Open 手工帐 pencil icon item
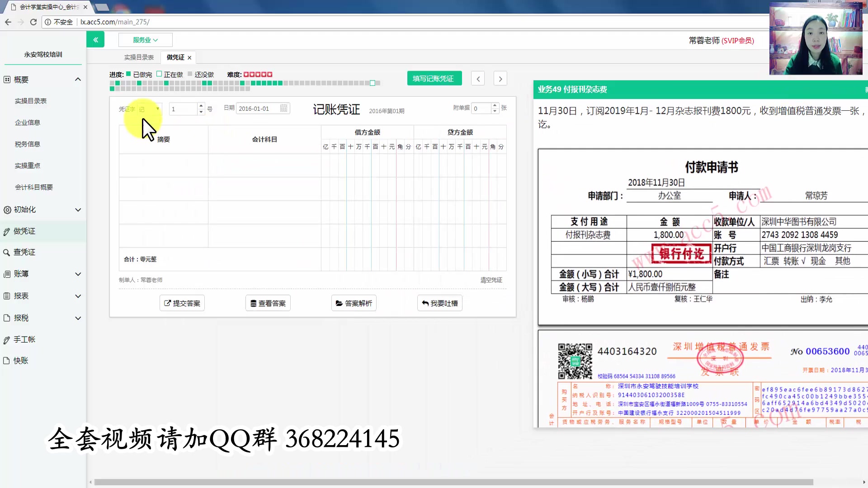This screenshot has width=868, height=488. coord(24,339)
